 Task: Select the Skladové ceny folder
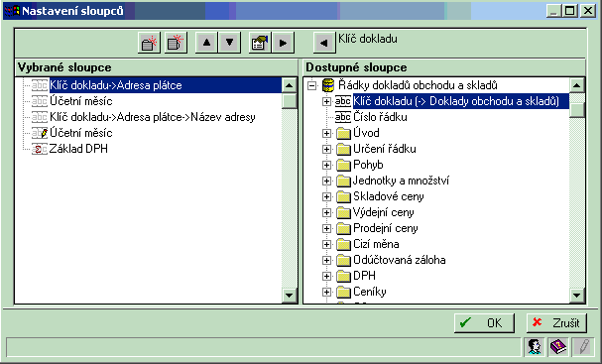[x=388, y=196]
